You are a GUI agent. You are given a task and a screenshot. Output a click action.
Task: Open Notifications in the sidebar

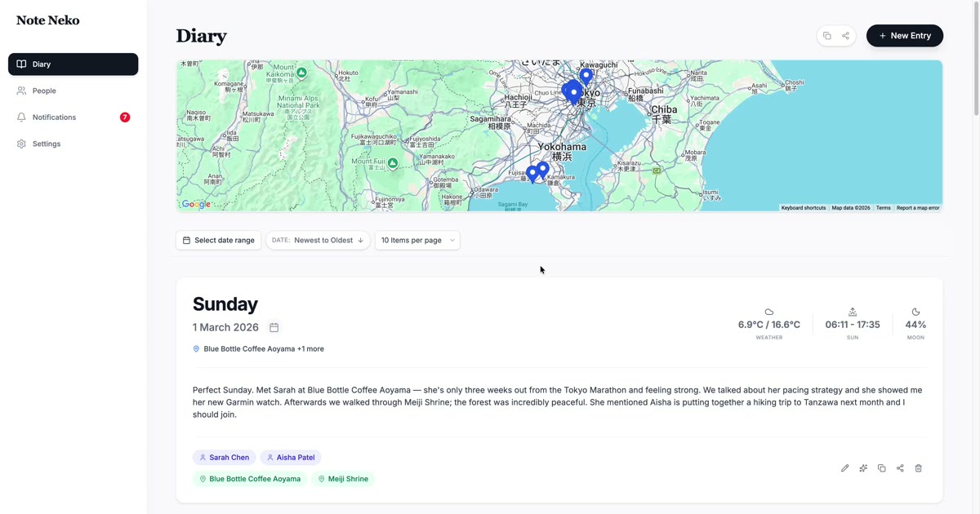[x=73, y=117]
